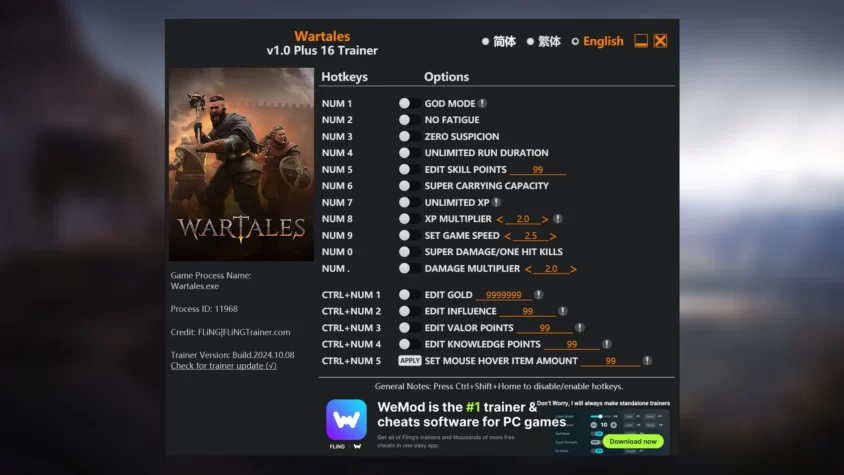
Task: Click the NUM 1 hotkey label
Action: point(337,103)
